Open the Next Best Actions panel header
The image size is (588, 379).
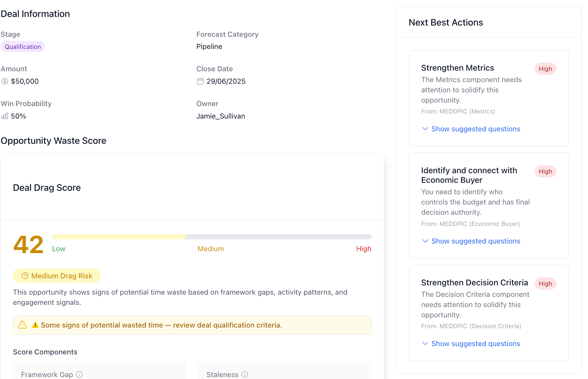[x=446, y=22]
